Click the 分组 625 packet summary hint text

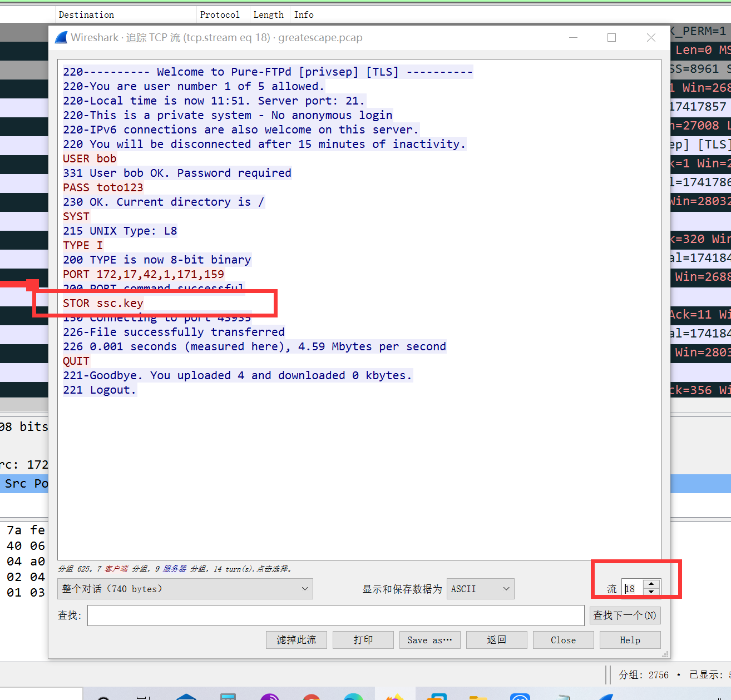(x=175, y=569)
